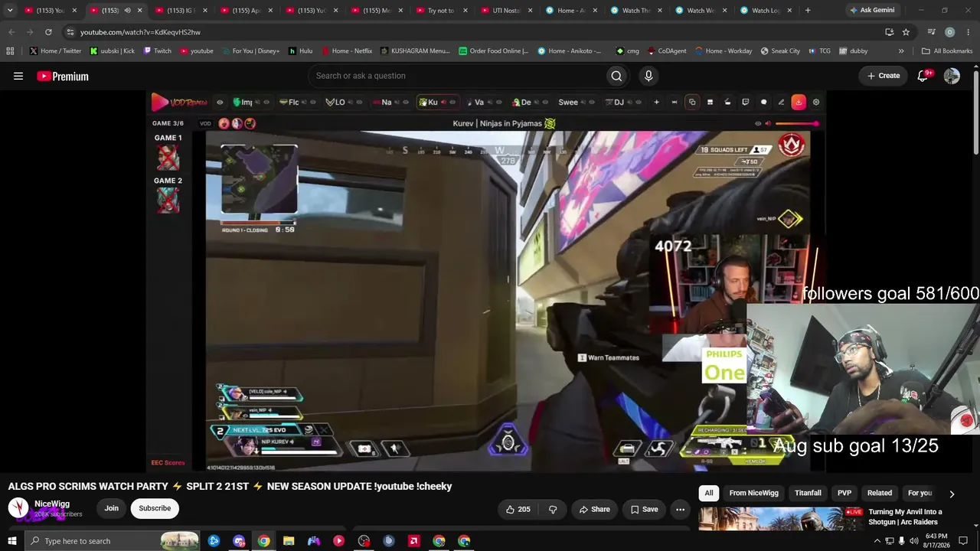This screenshot has width=980, height=551.
Task: Open the NiceWigg channel name link
Action: (52, 504)
